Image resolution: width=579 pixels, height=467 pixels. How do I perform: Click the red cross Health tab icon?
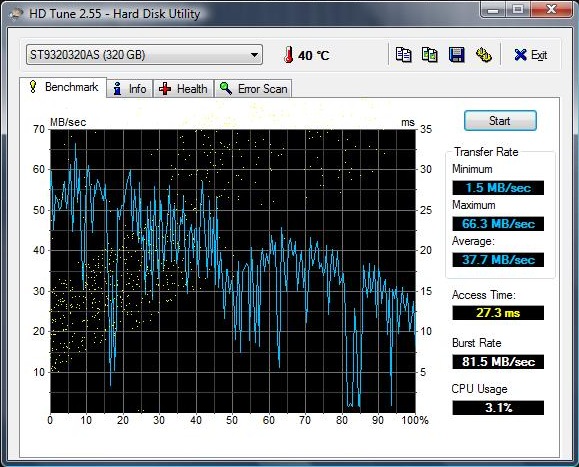point(165,89)
